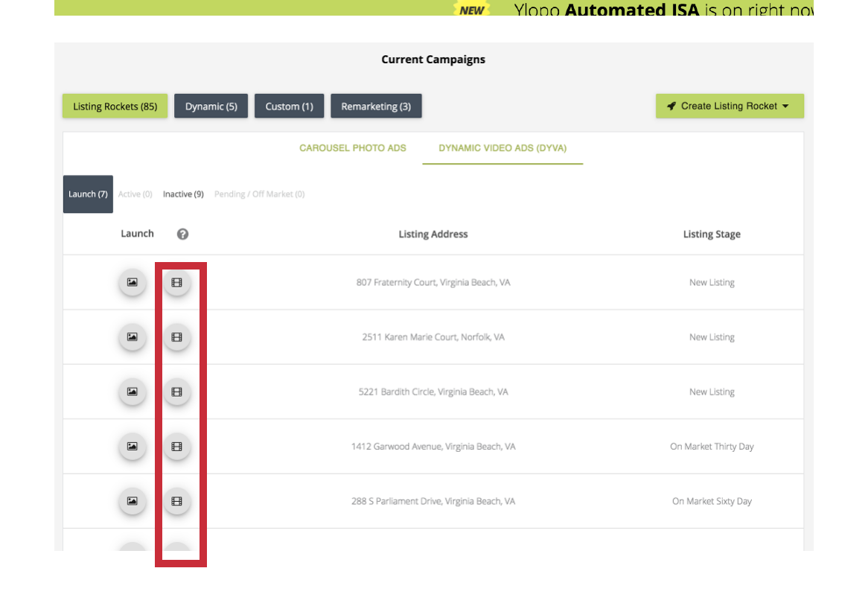The width and height of the screenshot is (868, 606).
Task: Click the help question mark icon
Action: coord(182,234)
